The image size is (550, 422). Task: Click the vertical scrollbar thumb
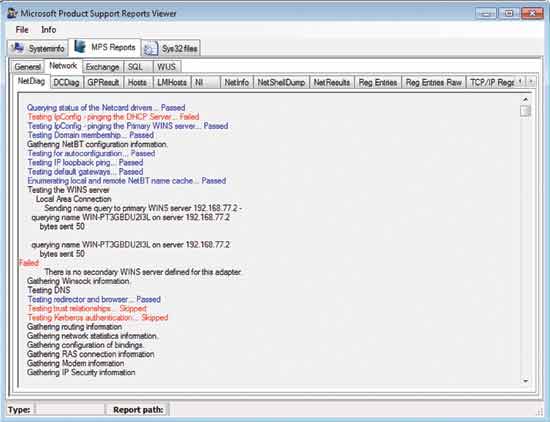click(x=525, y=110)
